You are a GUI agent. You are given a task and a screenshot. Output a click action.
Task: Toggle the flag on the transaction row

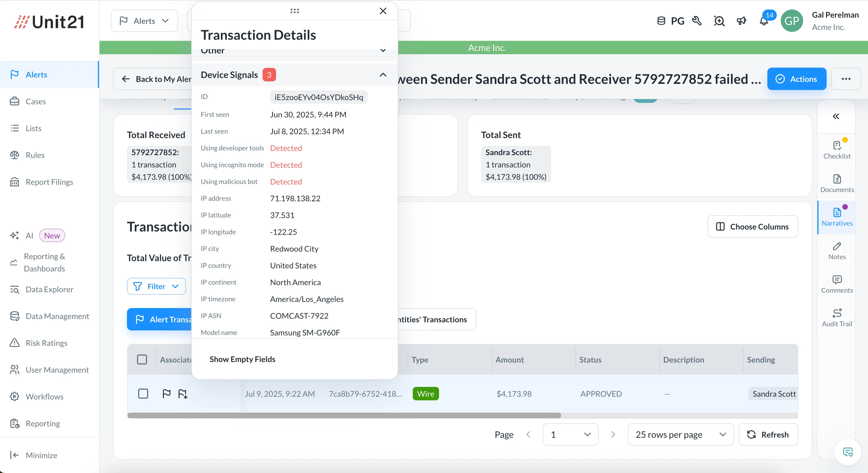click(x=166, y=394)
